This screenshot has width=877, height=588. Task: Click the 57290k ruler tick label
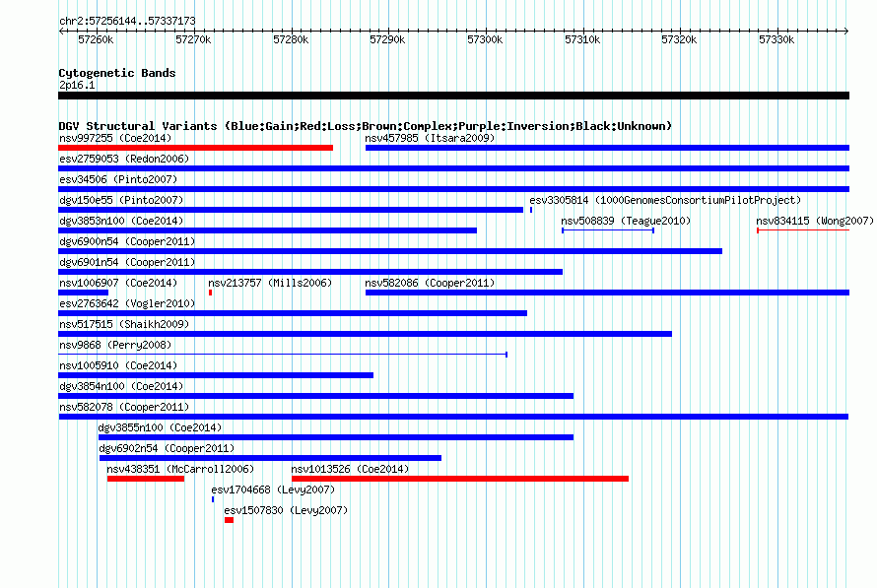coord(387,39)
